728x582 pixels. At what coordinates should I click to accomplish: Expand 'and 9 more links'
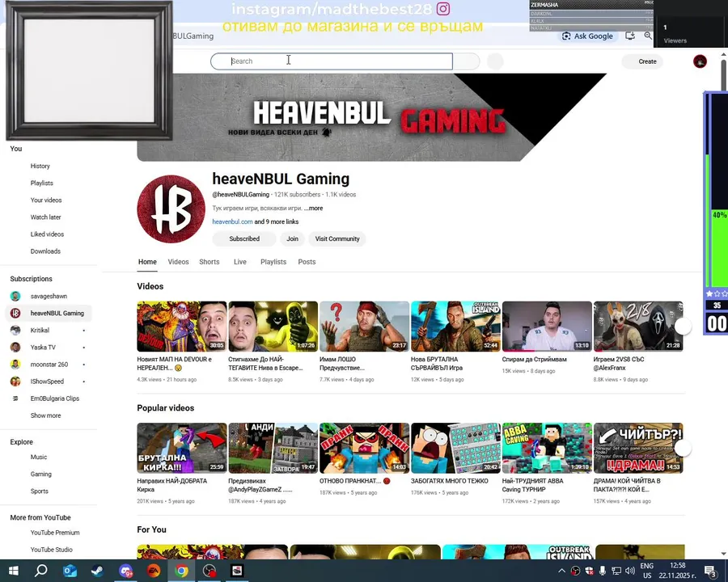[277, 221]
